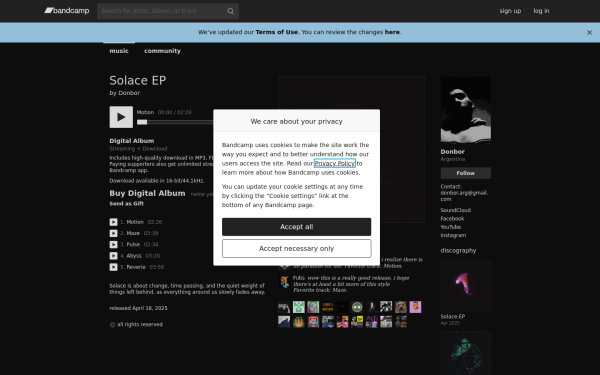The height and width of the screenshot is (375, 600).
Task: Switch to the music tab
Action: pos(119,51)
